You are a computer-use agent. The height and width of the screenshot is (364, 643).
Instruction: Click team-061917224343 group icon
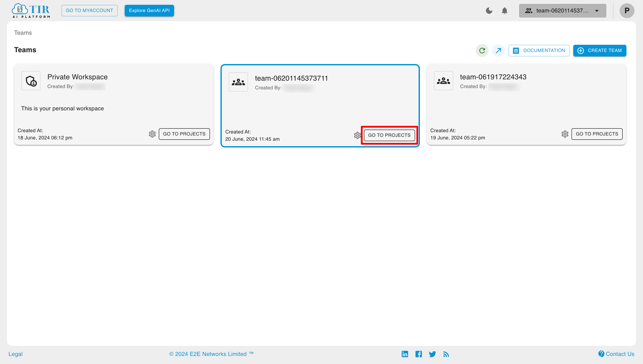pyautogui.click(x=443, y=80)
